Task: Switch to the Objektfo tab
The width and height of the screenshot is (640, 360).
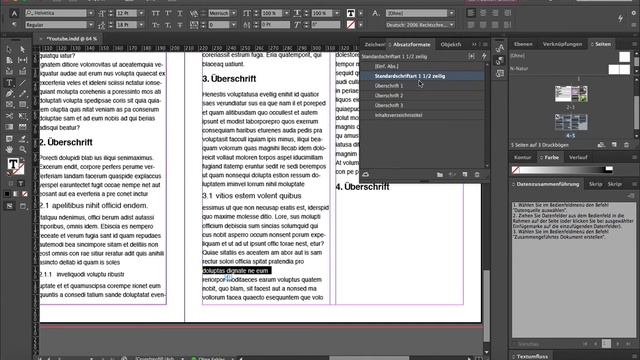Action: 451,44
